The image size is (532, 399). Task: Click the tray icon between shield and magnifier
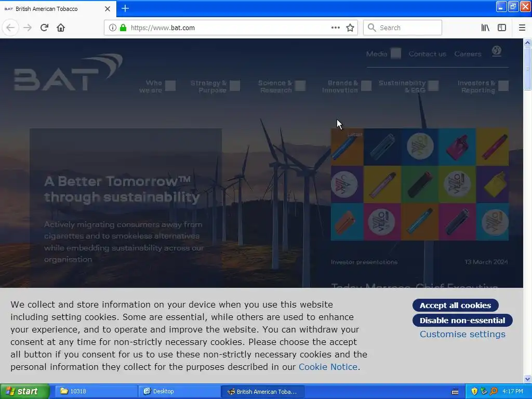[x=484, y=391]
